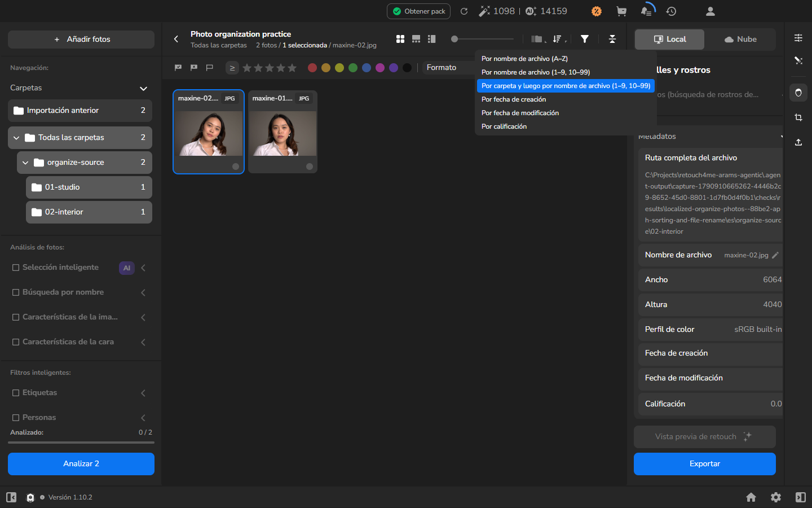Click the Analizar 2 button
Screen dimensions: 812x508
(x=81, y=464)
